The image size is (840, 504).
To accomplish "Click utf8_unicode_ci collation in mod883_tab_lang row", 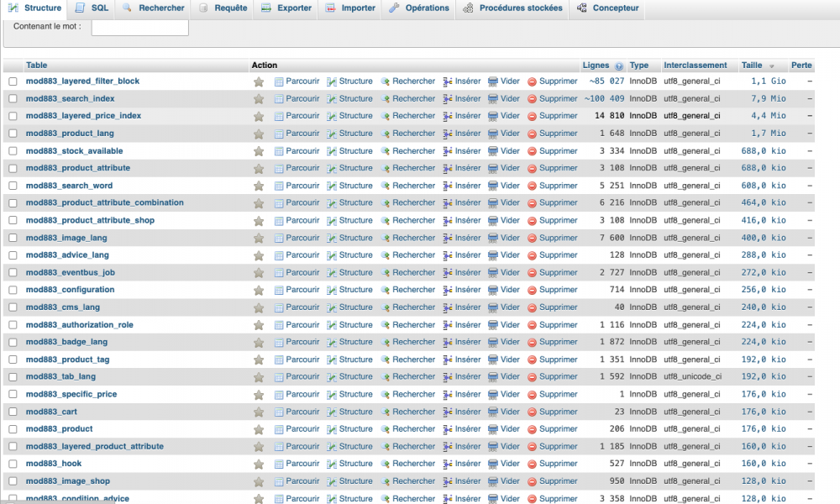I will [x=693, y=376].
